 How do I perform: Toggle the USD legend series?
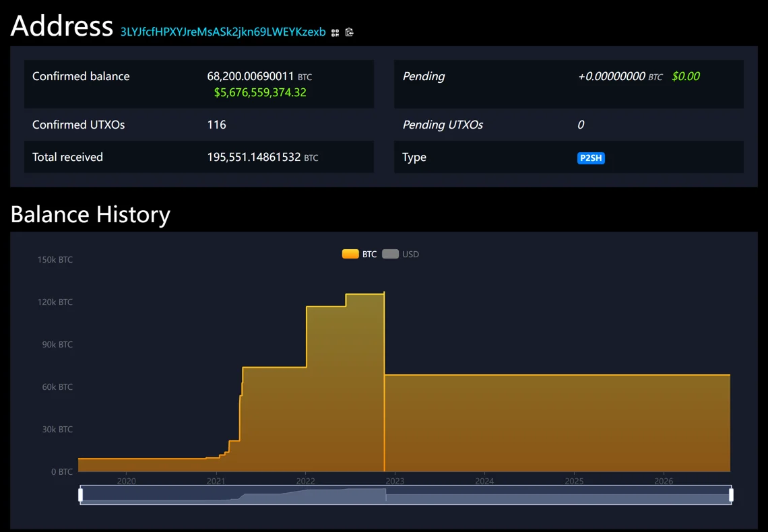(x=401, y=254)
